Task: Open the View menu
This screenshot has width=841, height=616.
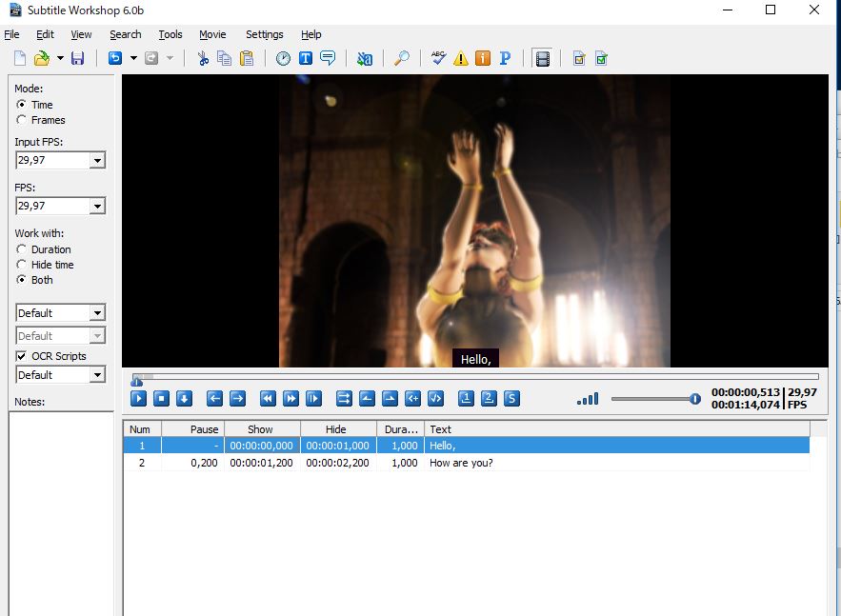Action: [81, 34]
